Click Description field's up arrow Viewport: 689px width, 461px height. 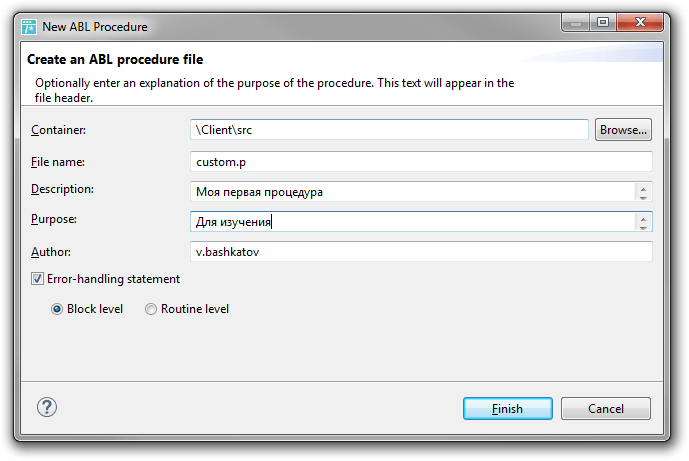(643, 188)
